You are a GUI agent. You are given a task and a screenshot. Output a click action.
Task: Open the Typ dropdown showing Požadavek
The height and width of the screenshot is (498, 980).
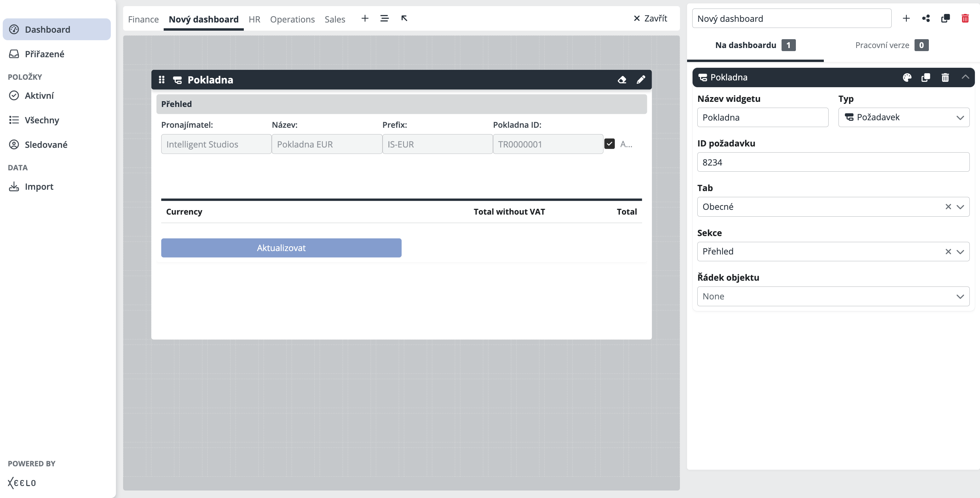[904, 118]
